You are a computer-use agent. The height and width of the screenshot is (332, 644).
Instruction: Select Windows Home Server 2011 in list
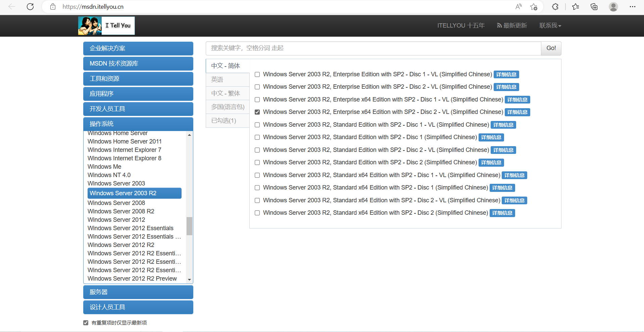(x=125, y=141)
